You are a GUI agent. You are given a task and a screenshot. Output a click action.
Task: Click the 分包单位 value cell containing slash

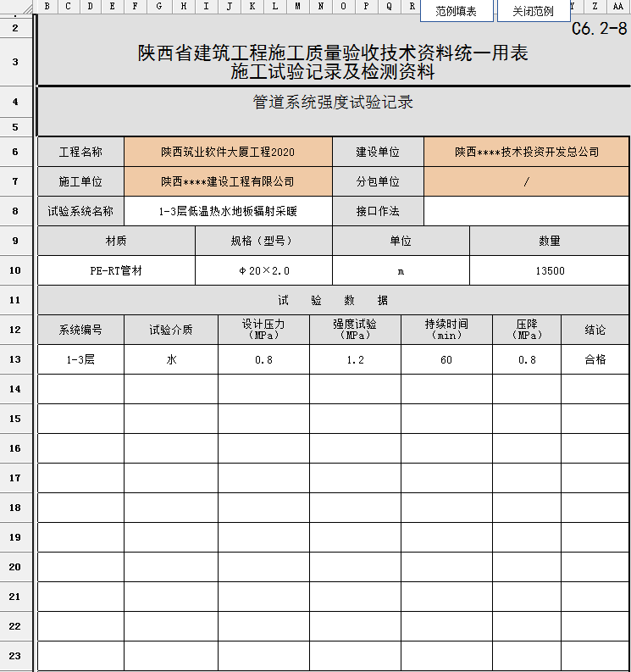click(x=527, y=181)
